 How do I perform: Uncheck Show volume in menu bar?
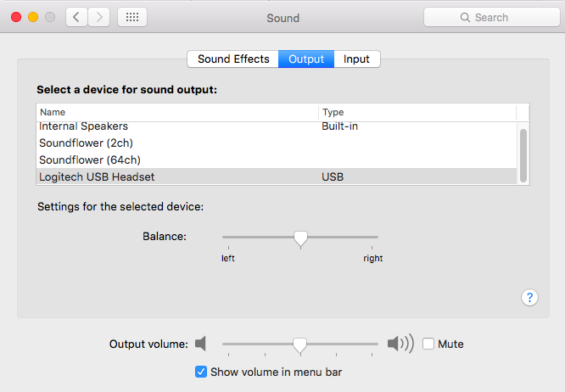[201, 372]
